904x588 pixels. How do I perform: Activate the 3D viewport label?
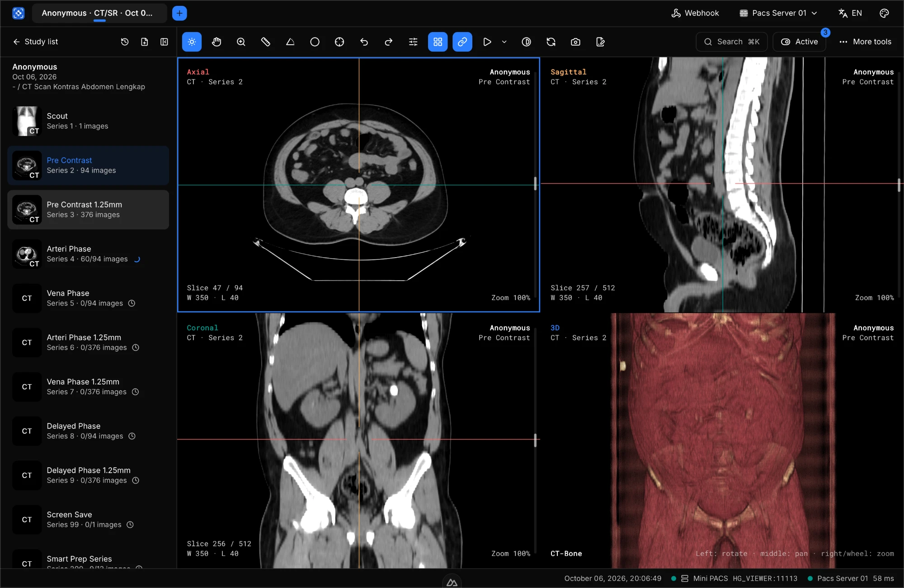(555, 328)
